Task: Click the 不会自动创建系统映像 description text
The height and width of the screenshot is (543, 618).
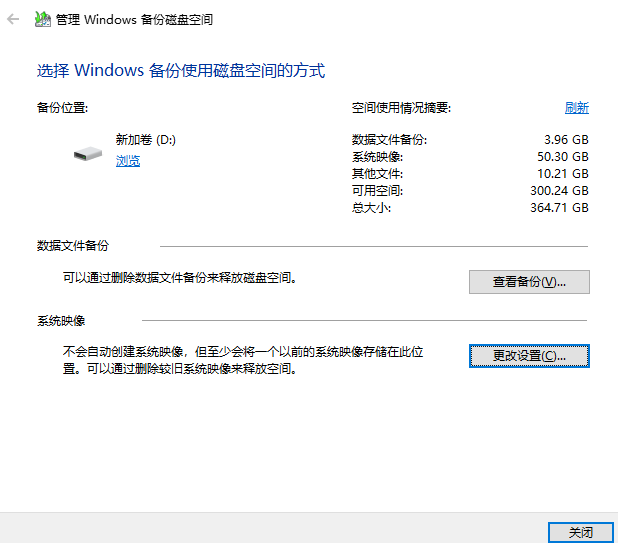Action: tap(243, 360)
